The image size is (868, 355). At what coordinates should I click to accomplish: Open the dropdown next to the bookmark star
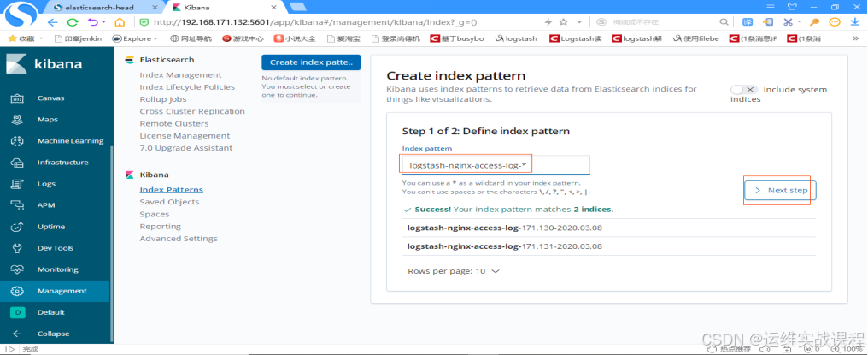point(579,22)
